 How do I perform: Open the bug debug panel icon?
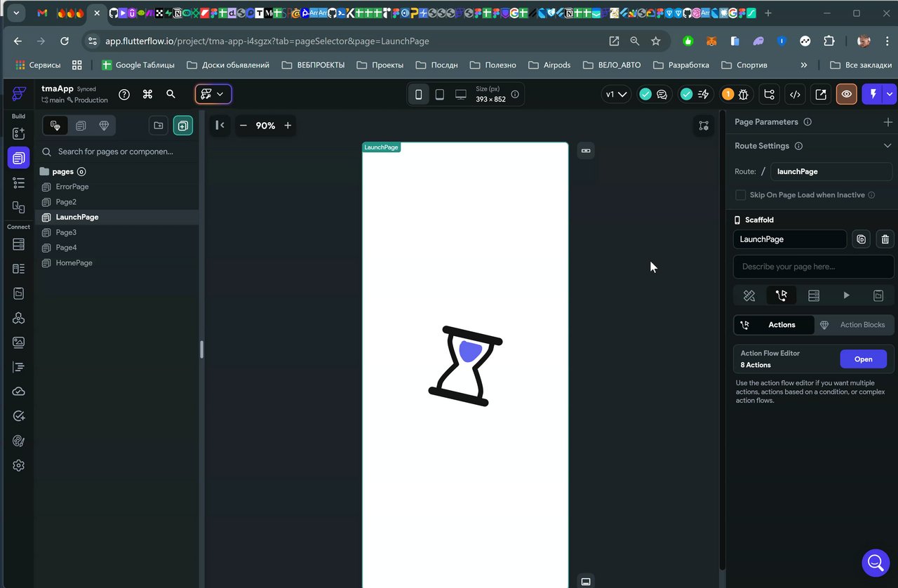point(744,94)
